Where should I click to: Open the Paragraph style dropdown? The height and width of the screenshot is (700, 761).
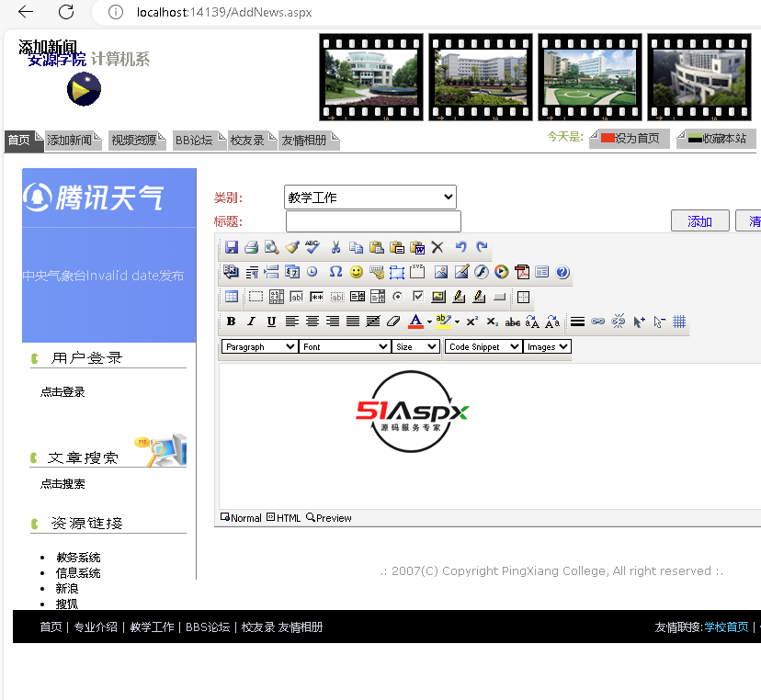pyautogui.click(x=260, y=346)
